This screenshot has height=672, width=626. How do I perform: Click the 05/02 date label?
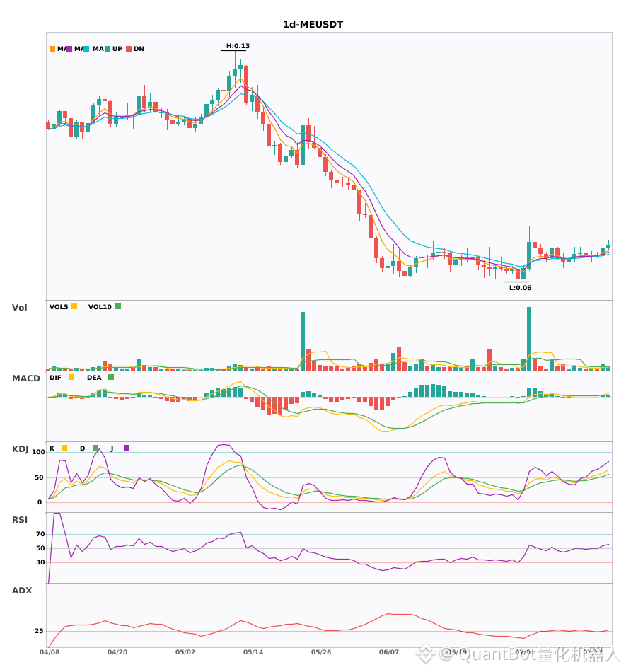pos(185,652)
